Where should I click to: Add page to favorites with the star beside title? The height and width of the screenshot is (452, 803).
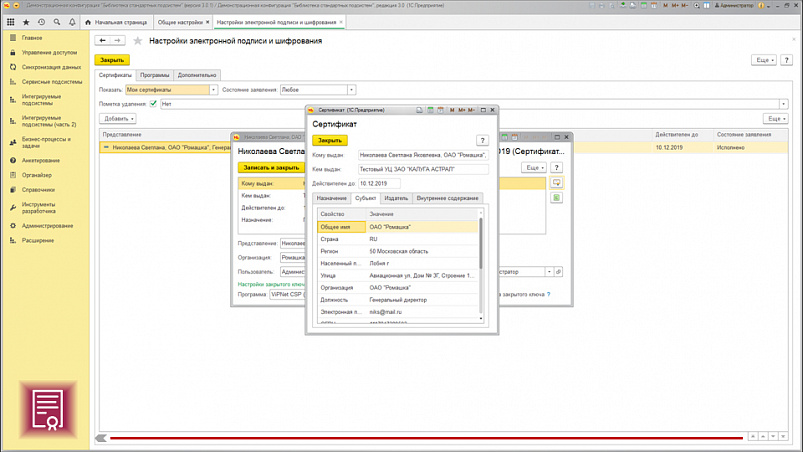click(138, 41)
